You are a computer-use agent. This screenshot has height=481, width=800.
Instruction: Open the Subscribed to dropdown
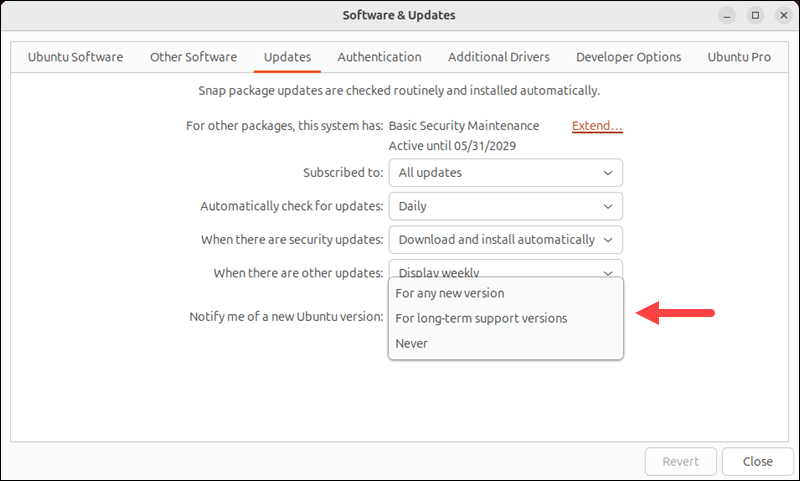coord(506,172)
